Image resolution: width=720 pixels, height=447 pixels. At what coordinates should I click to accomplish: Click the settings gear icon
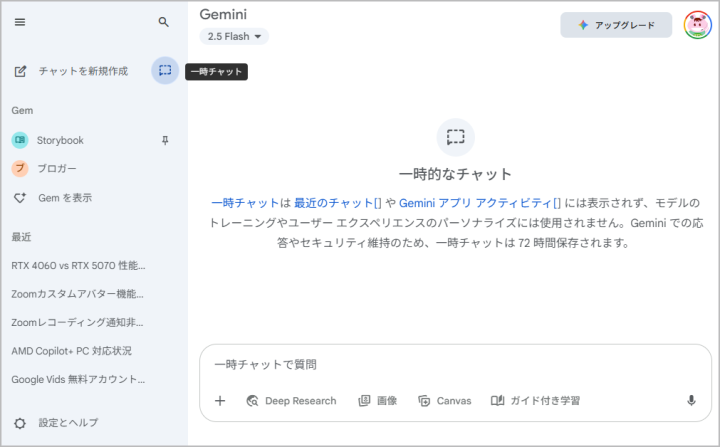[20, 423]
